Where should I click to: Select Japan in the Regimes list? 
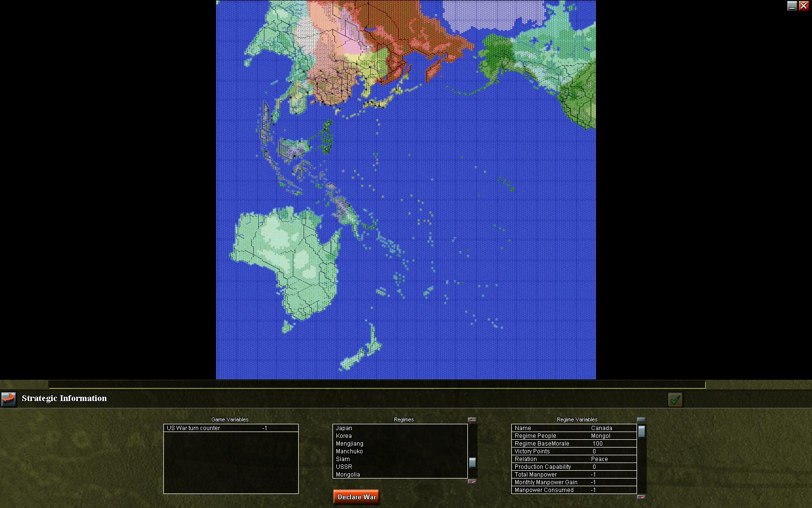tap(400, 428)
